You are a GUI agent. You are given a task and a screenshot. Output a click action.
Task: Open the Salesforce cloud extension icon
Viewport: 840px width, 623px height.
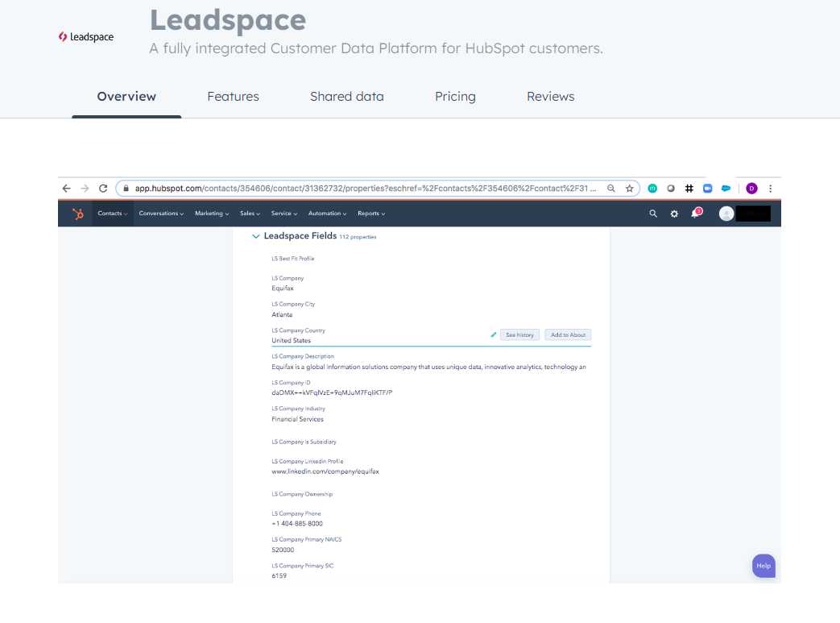click(x=726, y=188)
